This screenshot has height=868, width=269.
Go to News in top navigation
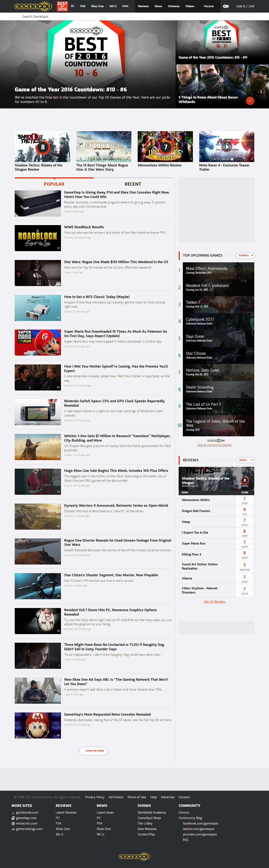tap(158, 6)
